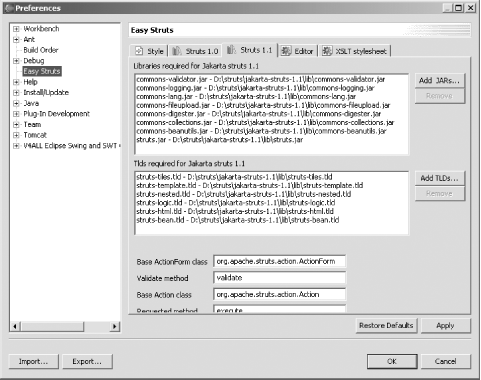This screenshot has width=481, height=380.
Task: Apply the preference changes
Action: 445,325
